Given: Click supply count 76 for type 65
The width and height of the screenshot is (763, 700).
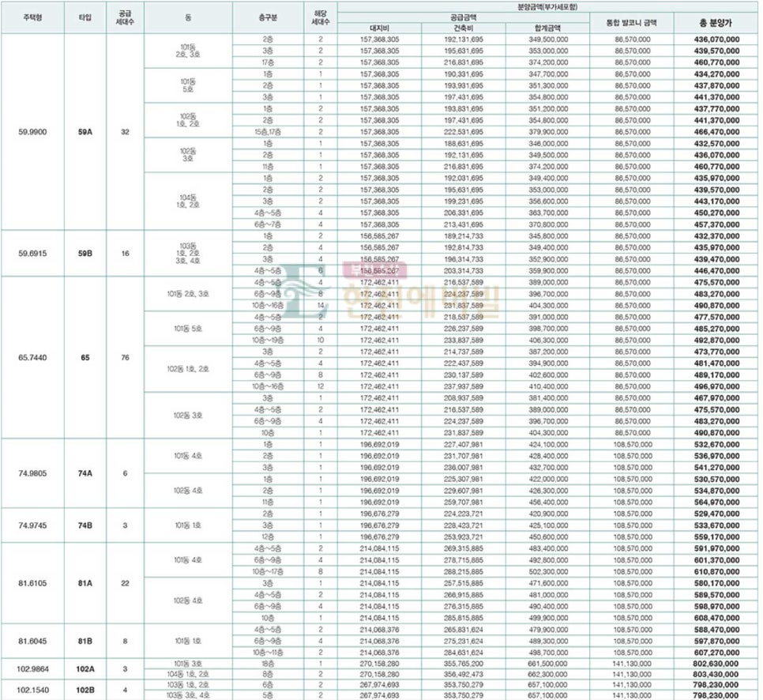Looking at the screenshot, I should coord(125,357).
